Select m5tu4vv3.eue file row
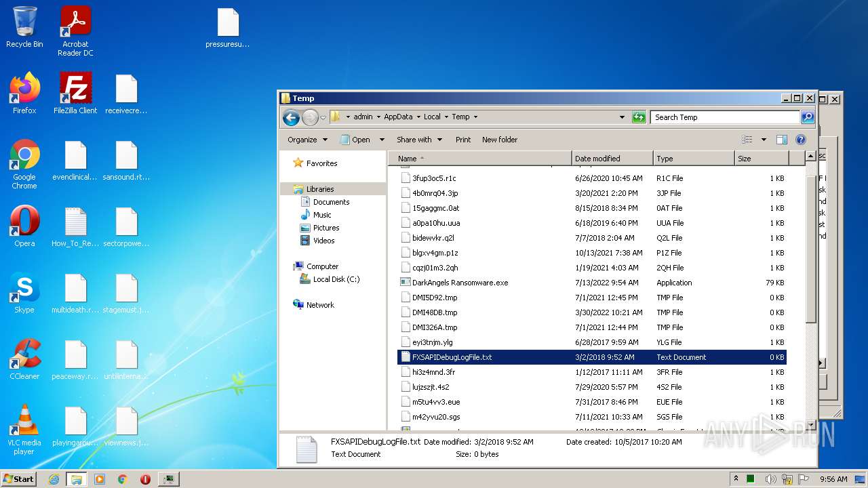This screenshot has width=868, height=488. pyautogui.click(x=591, y=402)
